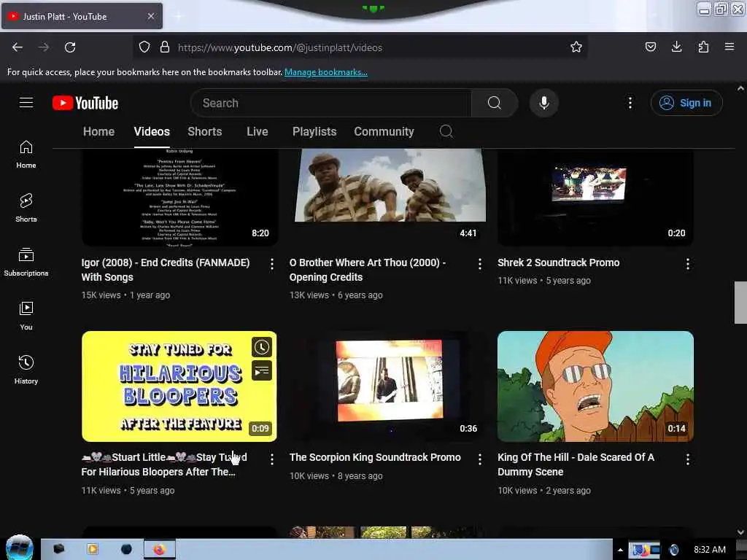Open the Live tab
Screen dimensions: 747x560
pyautogui.click(x=258, y=132)
